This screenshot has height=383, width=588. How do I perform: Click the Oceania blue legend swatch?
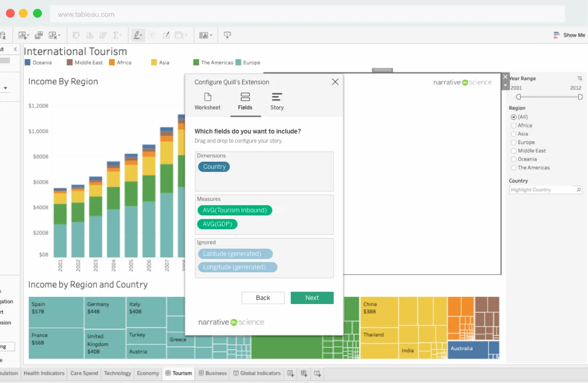[28, 63]
